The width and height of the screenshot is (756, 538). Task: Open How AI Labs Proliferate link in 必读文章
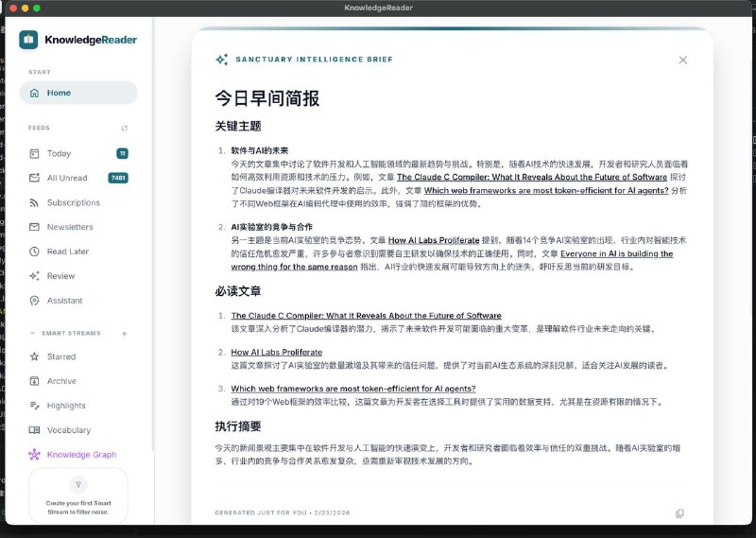point(277,353)
